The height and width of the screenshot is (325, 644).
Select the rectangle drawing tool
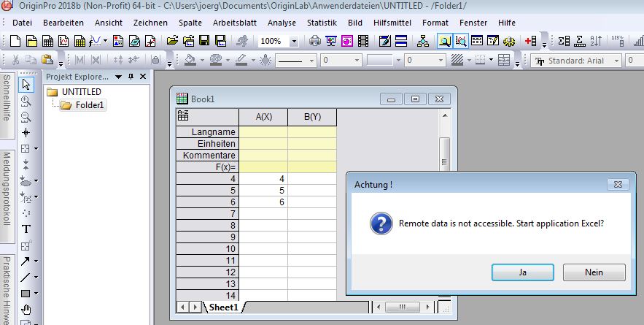tap(25, 294)
